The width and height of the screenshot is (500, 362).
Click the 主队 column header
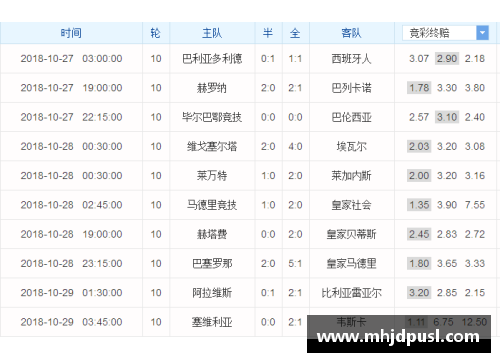(x=212, y=33)
